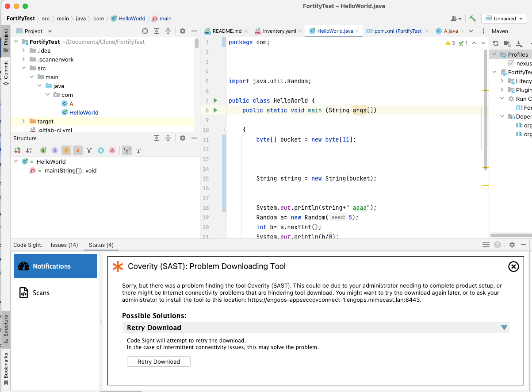Screen dimensions: 532x392
Task: Expand the .scannerwork folder
Action: (x=23, y=59)
